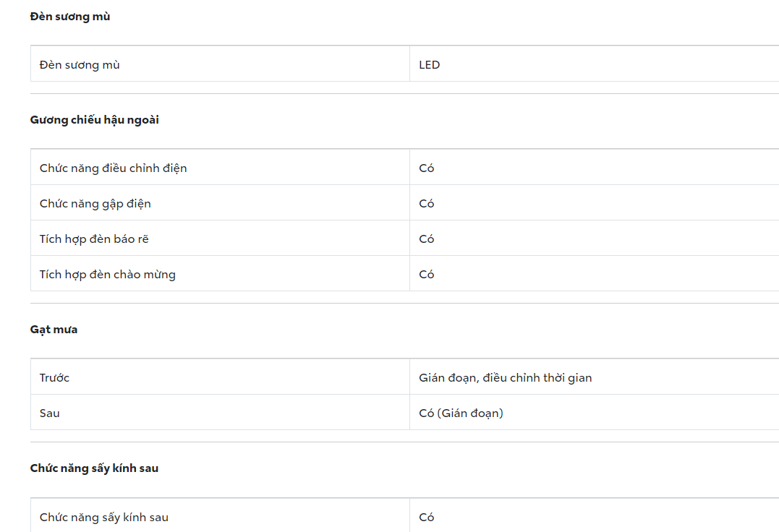
Task: Click "Có" value for Chức năng sấy kính sau
Action: point(427,518)
